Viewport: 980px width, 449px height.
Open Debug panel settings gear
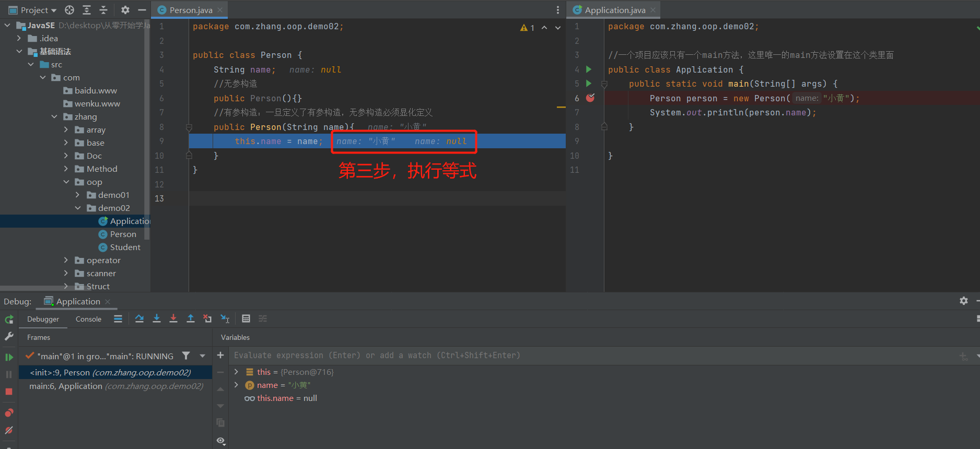pyautogui.click(x=964, y=301)
